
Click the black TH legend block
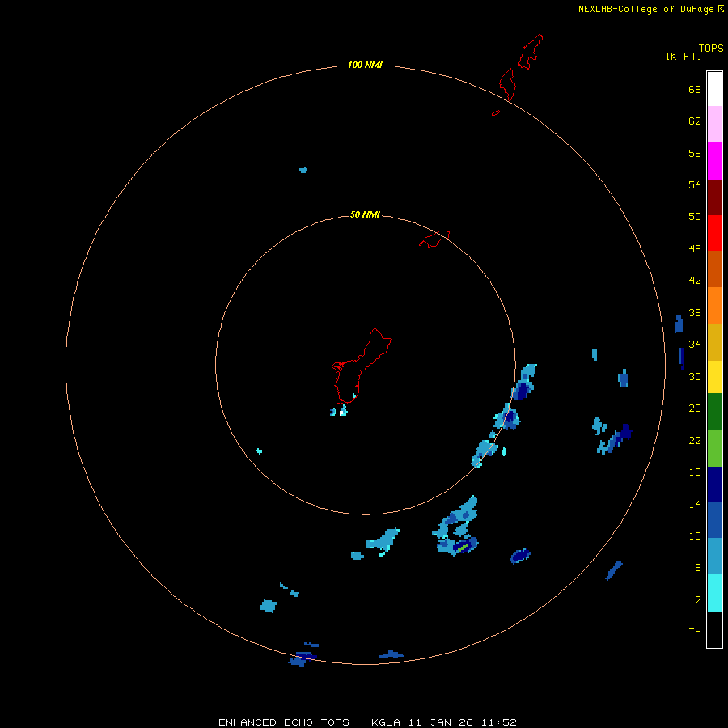coord(714,629)
